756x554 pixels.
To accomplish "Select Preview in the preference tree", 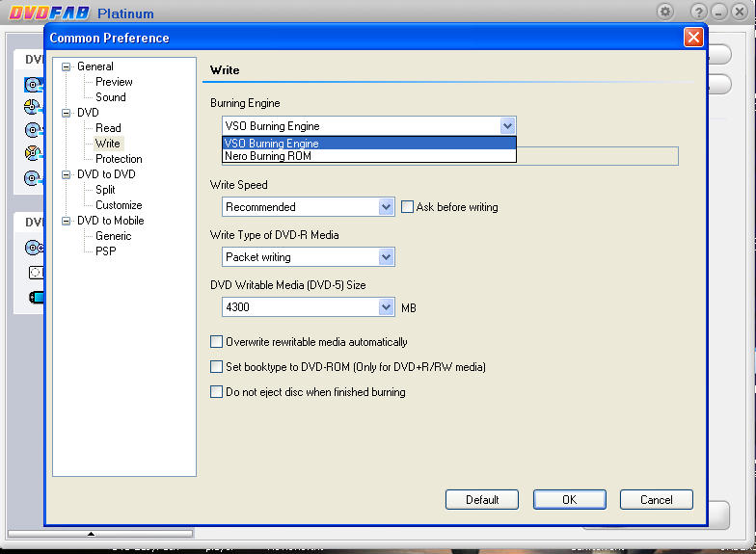I will [x=114, y=82].
